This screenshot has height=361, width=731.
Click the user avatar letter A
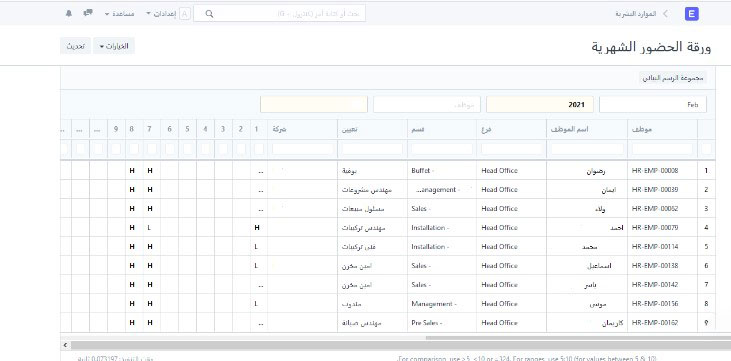click(x=185, y=14)
